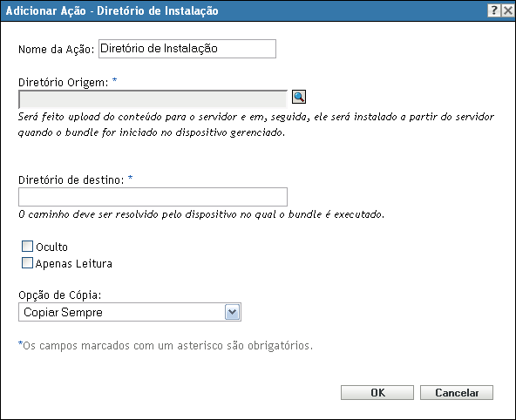Open the Copiar Sempre combo box
The height and width of the screenshot is (420, 516).
click(x=130, y=312)
